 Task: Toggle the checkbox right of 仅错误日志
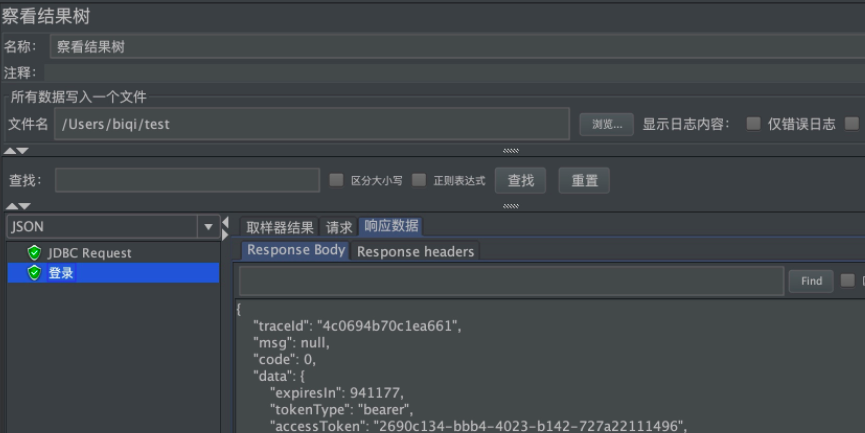click(852, 124)
